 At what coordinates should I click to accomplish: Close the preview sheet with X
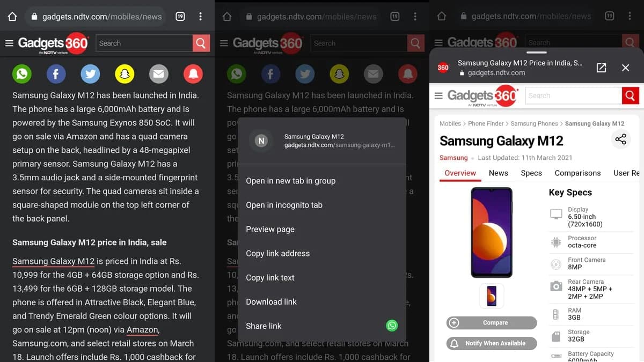pos(625,68)
